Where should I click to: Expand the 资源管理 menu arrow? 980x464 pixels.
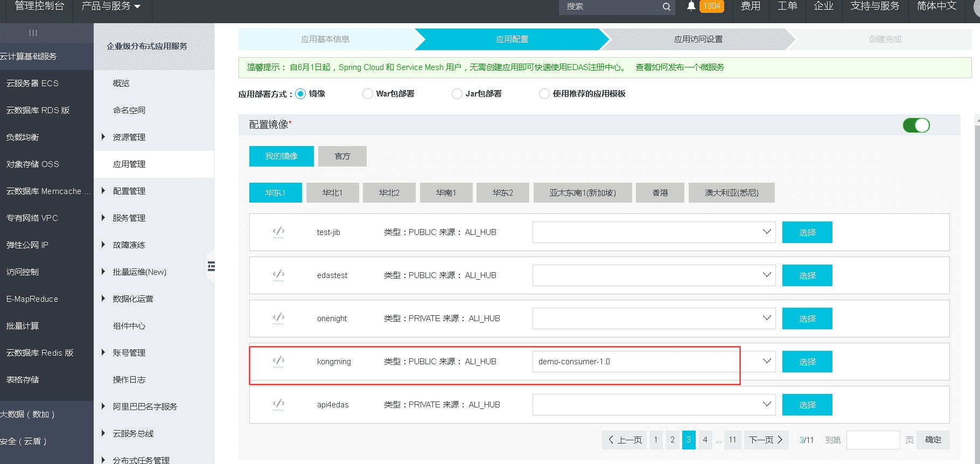pos(103,137)
